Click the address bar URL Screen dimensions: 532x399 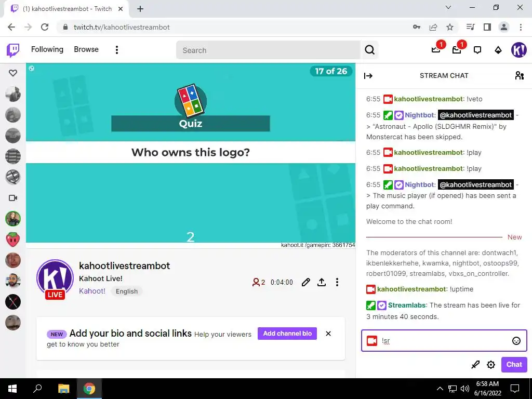[122, 27]
